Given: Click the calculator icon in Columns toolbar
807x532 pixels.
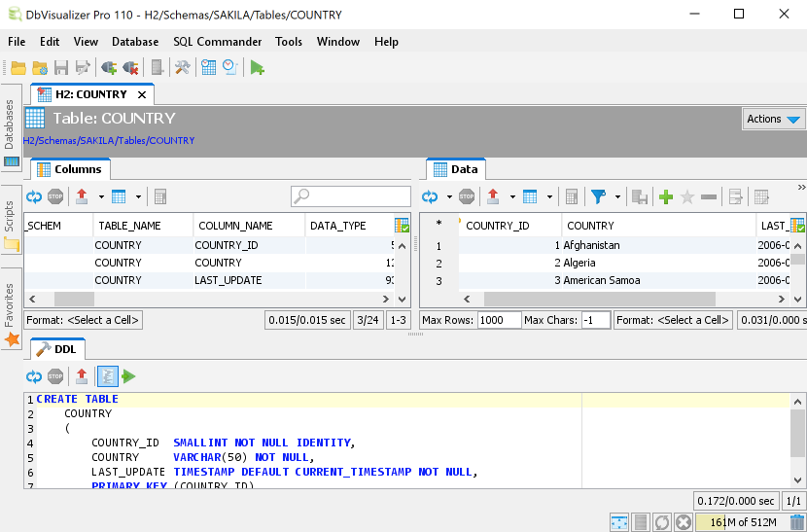Looking at the screenshot, I should (160, 196).
